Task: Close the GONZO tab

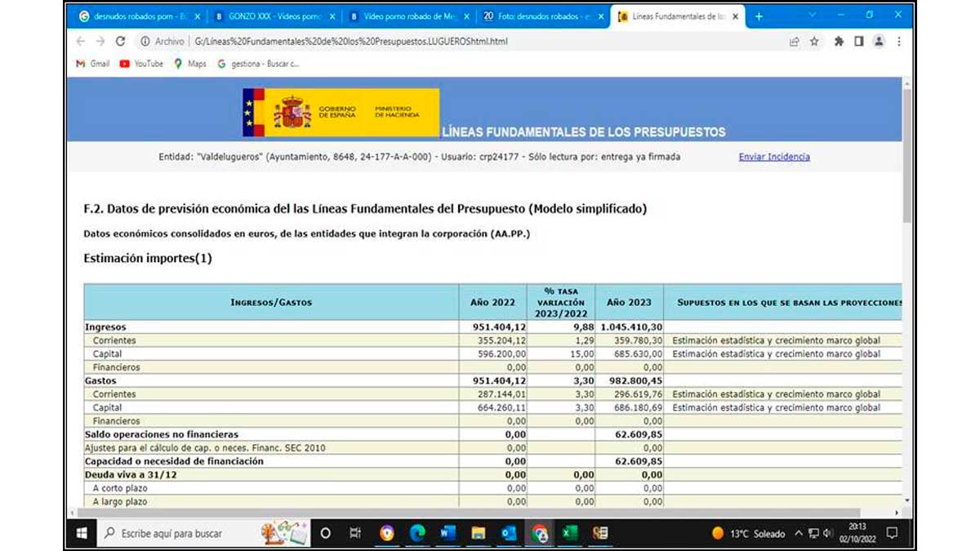Action: click(332, 16)
